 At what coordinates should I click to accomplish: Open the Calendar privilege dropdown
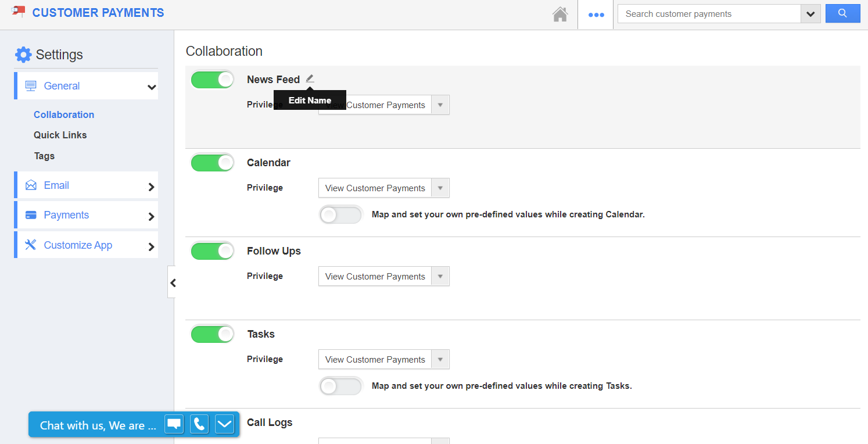point(383,188)
